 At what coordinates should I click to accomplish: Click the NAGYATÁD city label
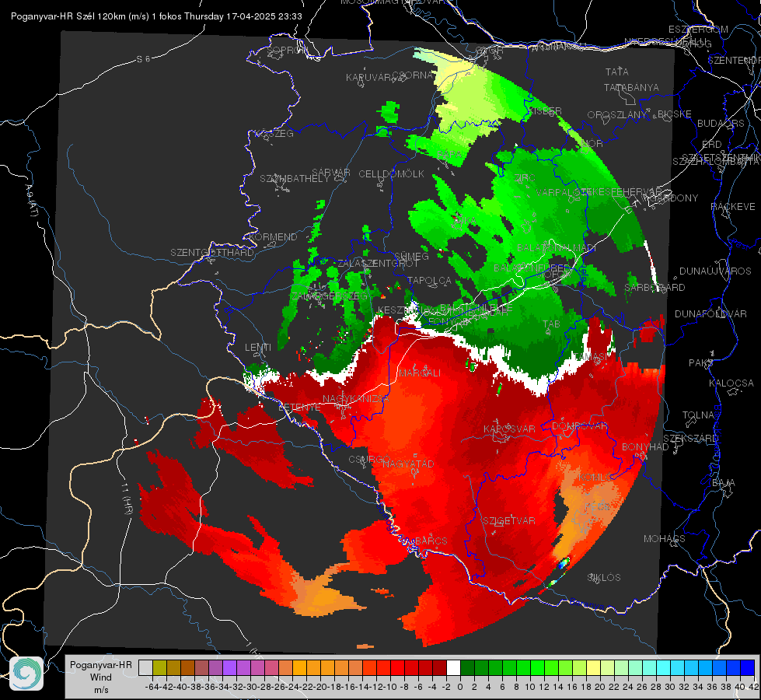pyautogui.click(x=408, y=464)
